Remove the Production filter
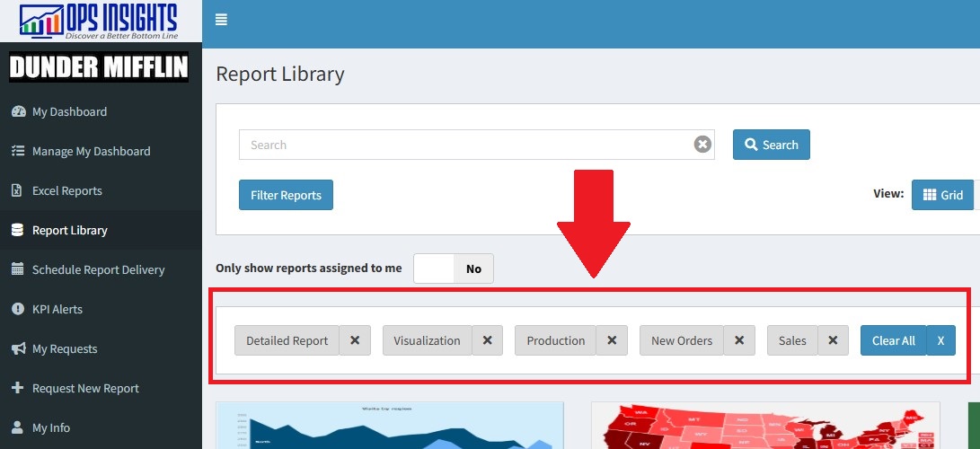The image size is (980, 449). click(x=612, y=340)
